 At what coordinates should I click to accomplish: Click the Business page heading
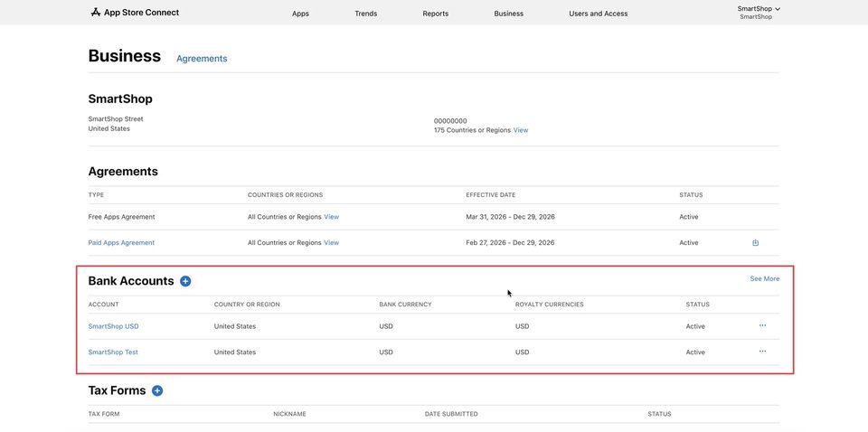125,56
